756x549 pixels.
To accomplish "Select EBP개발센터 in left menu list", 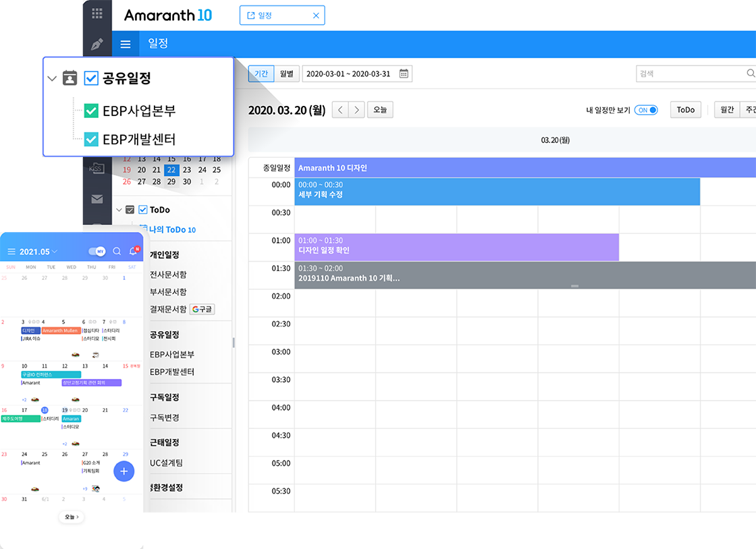I will point(171,372).
